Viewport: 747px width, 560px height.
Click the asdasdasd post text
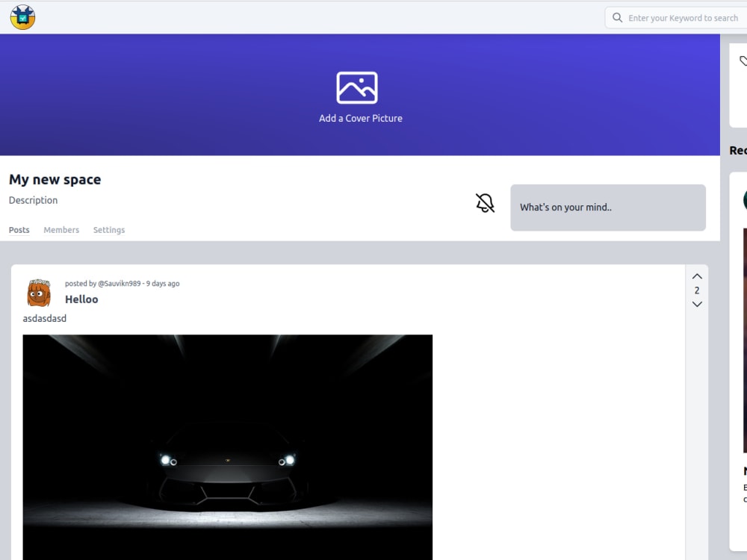pos(45,318)
